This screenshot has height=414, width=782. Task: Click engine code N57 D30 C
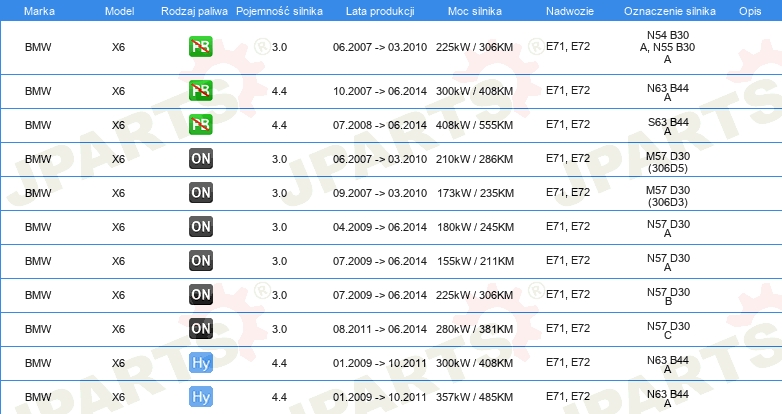tap(668, 330)
